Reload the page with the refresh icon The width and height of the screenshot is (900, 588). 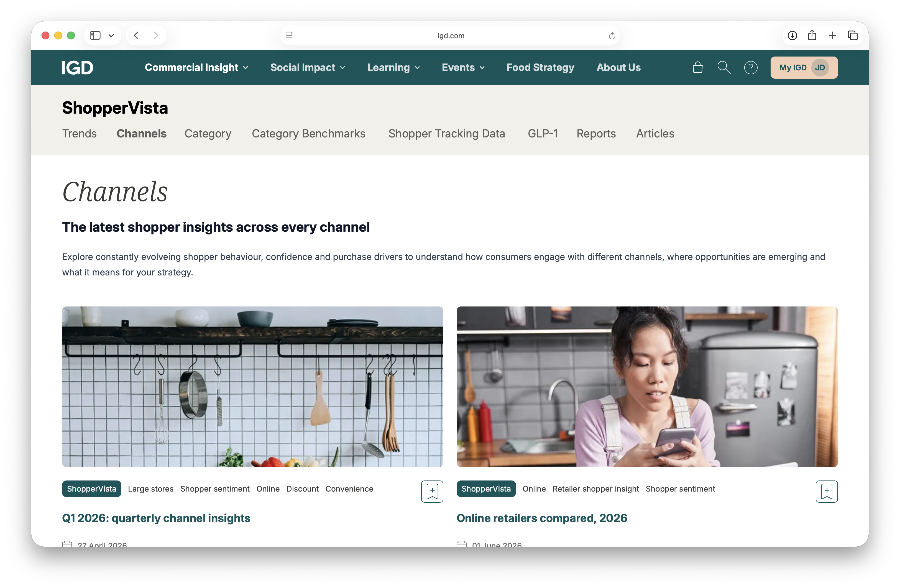tap(612, 35)
